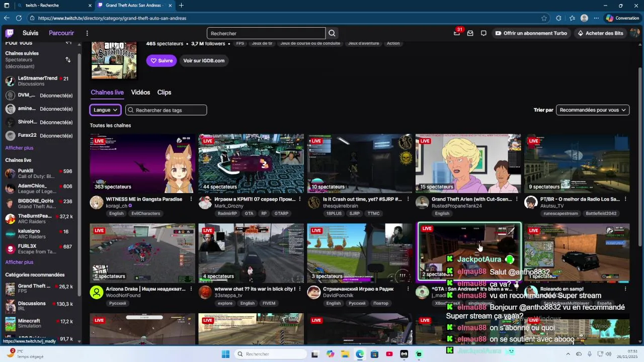
Task: Click Offrir un abonnement Turbo button
Action: pyautogui.click(x=531, y=33)
